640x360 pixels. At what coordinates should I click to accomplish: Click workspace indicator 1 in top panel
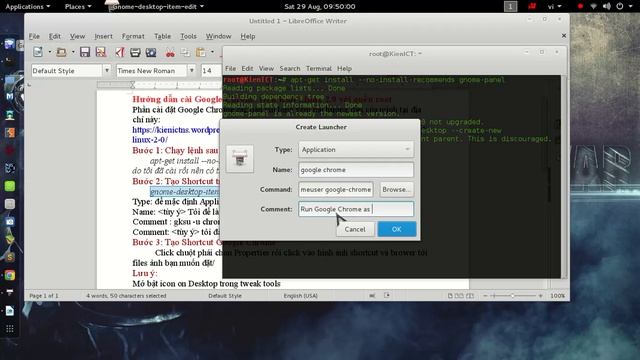(510, 6)
